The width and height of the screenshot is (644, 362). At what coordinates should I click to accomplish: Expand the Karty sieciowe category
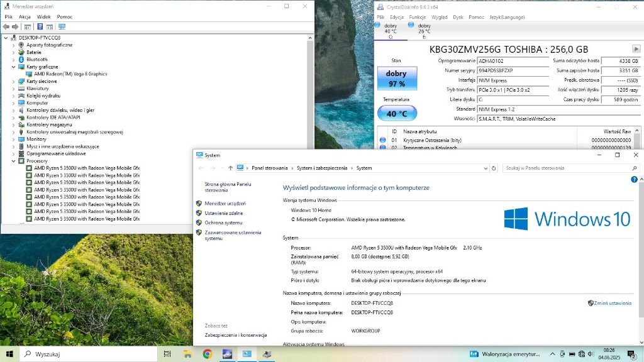click(14, 81)
